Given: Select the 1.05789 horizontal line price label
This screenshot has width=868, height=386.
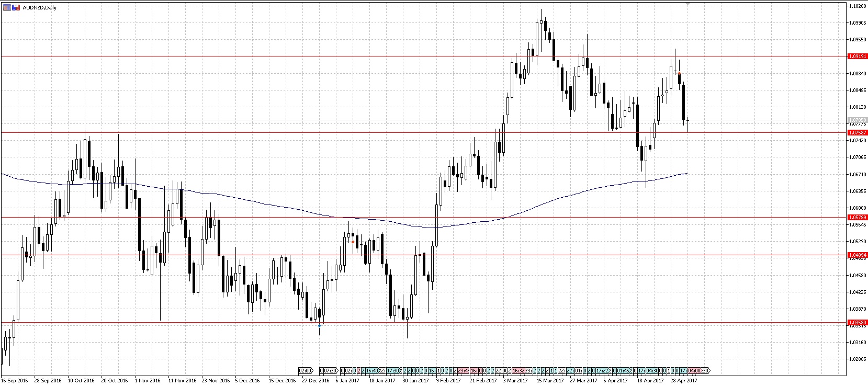Looking at the screenshot, I should coord(857,217).
